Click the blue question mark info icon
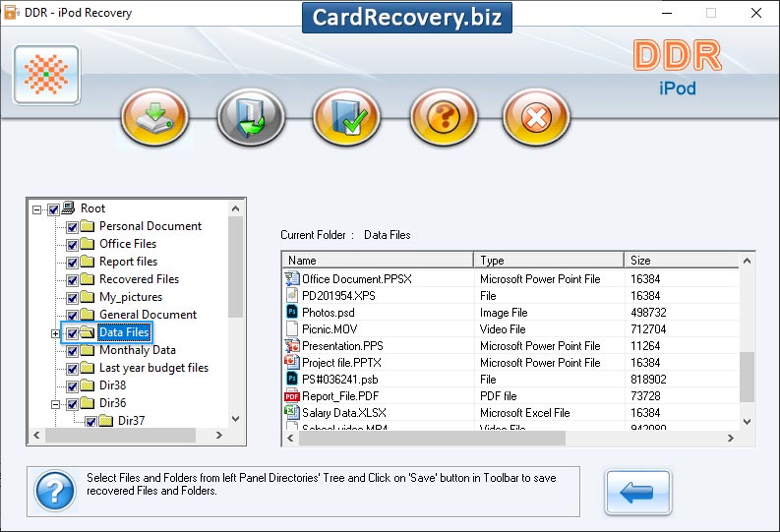Image resolution: width=780 pixels, height=532 pixels. tap(55, 492)
